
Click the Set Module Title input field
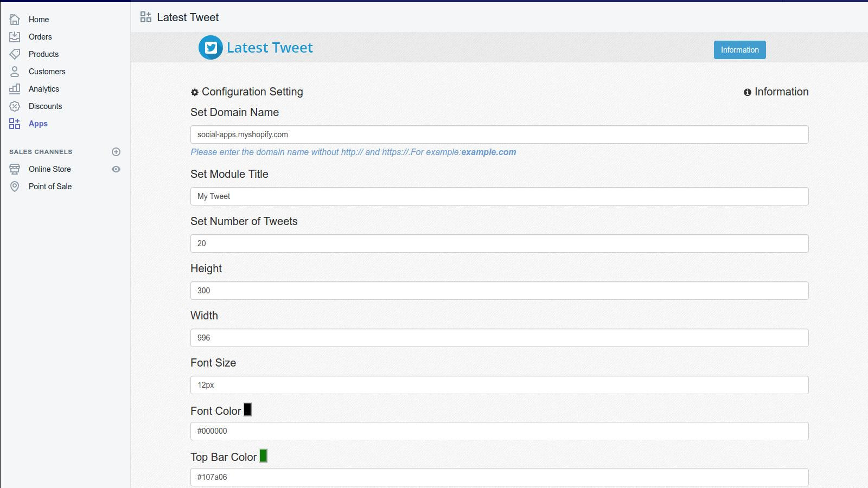point(498,196)
